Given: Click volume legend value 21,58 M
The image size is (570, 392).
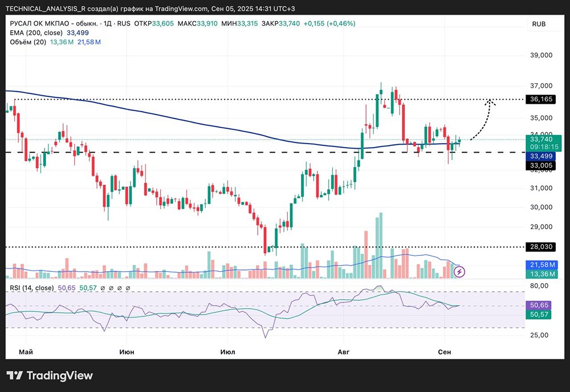Looking at the screenshot, I should (89, 42).
